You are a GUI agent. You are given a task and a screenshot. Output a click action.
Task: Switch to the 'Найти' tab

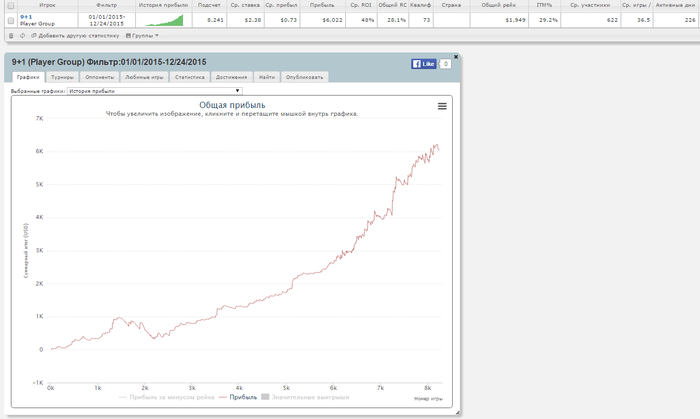[x=267, y=77]
